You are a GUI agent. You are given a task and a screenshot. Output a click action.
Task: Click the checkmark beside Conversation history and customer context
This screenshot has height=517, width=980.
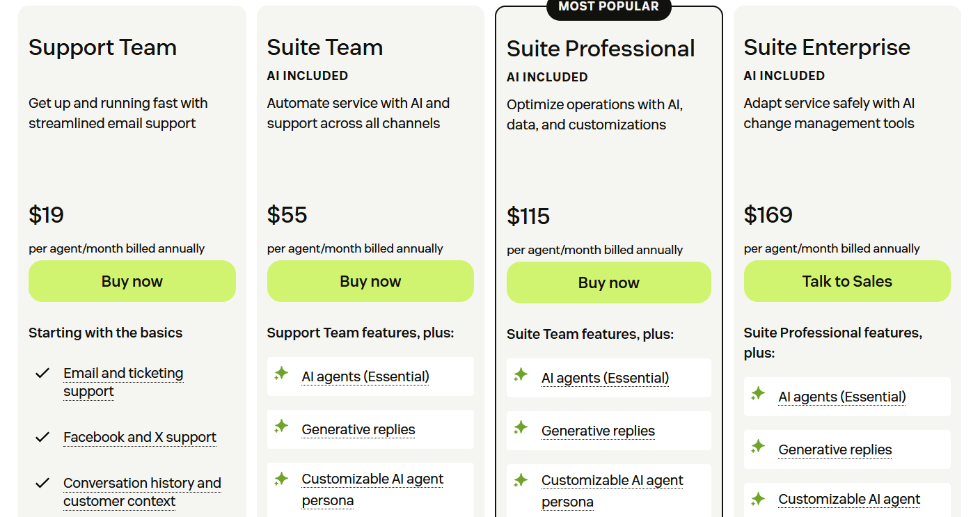[43, 482]
